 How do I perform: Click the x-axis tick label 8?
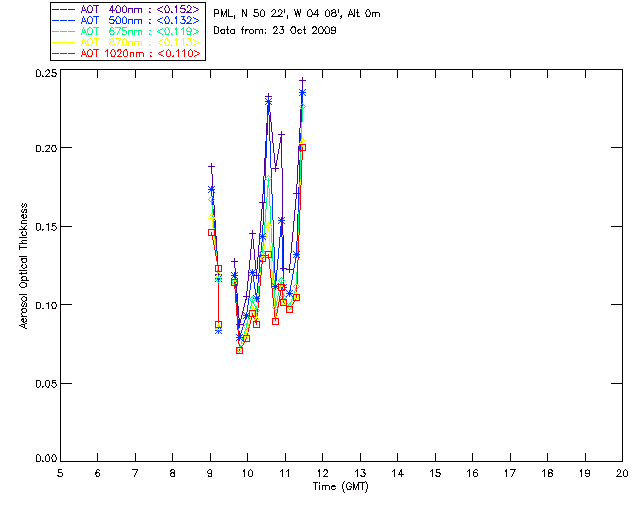click(x=173, y=473)
